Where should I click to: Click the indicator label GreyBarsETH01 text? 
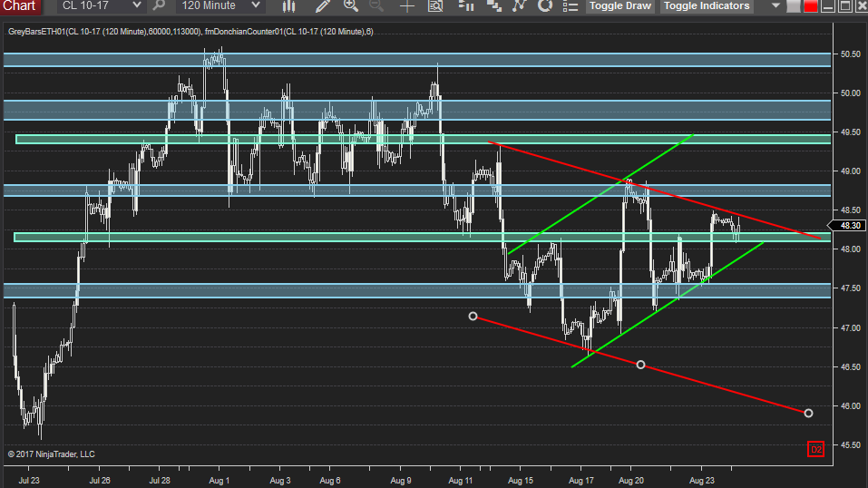pos(36,32)
